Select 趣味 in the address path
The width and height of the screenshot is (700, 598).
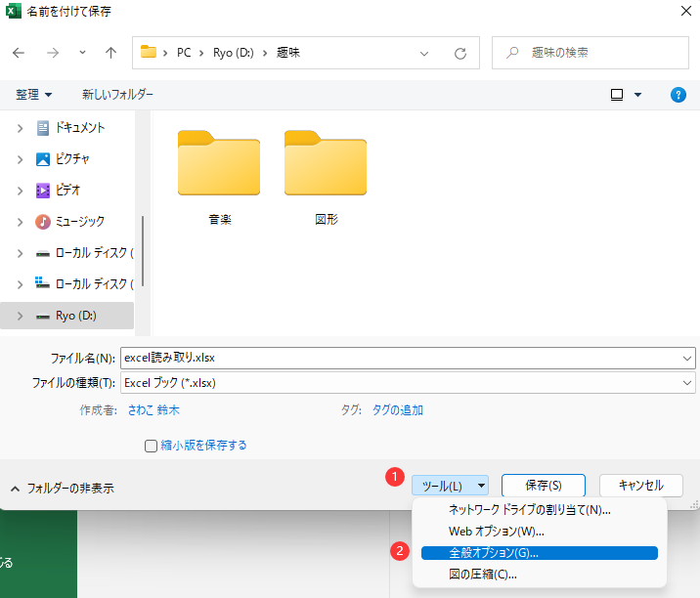(288, 53)
